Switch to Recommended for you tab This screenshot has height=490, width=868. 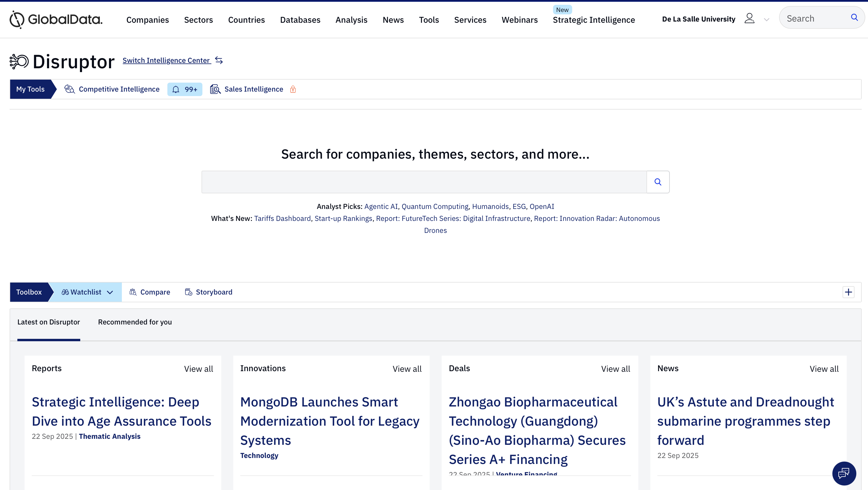(135, 322)
